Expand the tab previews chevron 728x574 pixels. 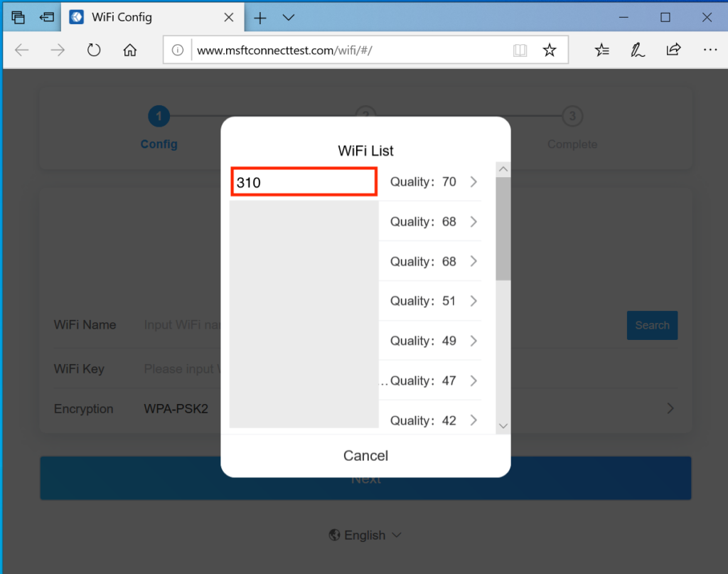(288, 18)
